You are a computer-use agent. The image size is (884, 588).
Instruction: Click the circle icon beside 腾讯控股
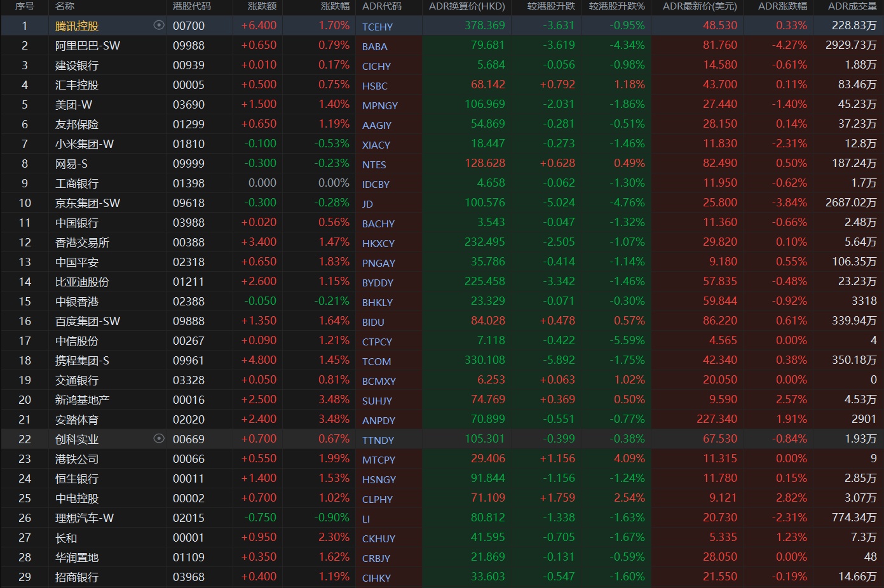click(159, 25)
